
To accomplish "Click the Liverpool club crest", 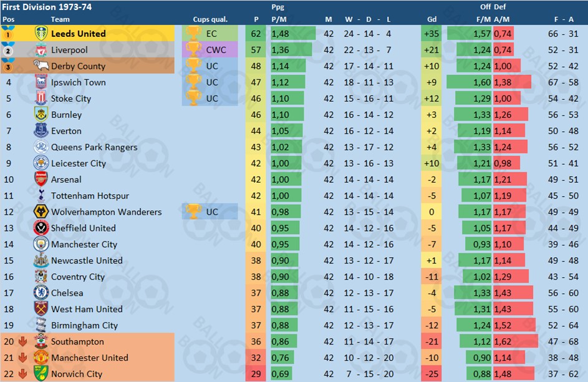I will pos(41,49).
